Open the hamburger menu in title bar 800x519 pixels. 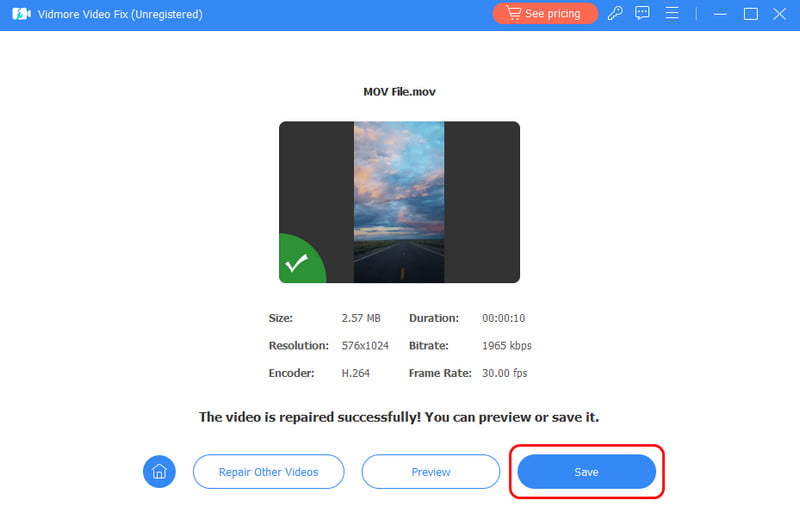[x=672, y=14]
